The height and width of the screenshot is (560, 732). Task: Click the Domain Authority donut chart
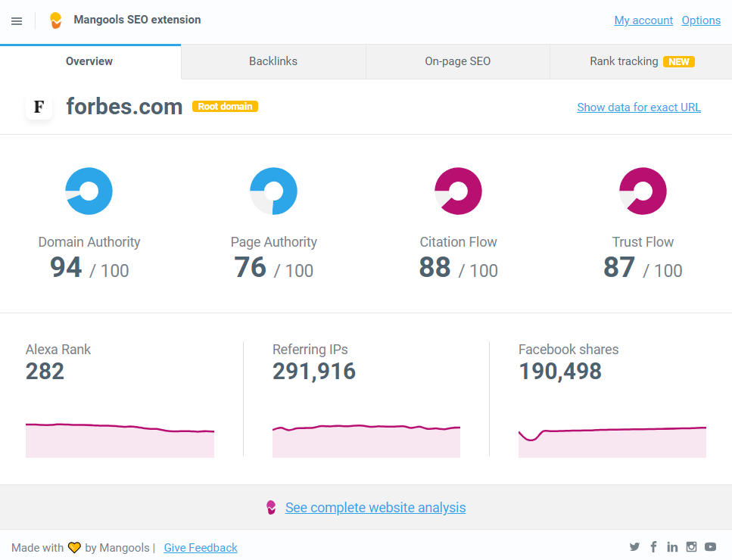click(89, 191)
